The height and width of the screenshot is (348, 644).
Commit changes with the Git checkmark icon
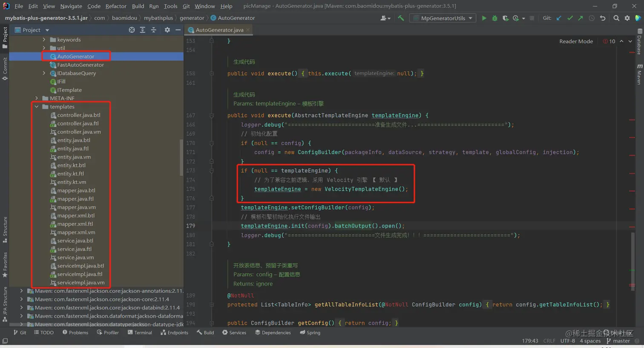[x=570, y=18]
